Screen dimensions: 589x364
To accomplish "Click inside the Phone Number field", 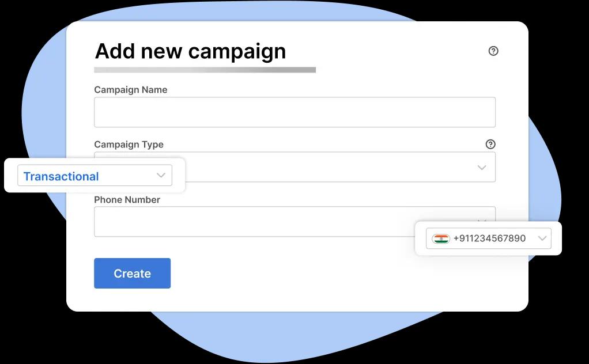I will pyautogui.click(x=254, y=221).
